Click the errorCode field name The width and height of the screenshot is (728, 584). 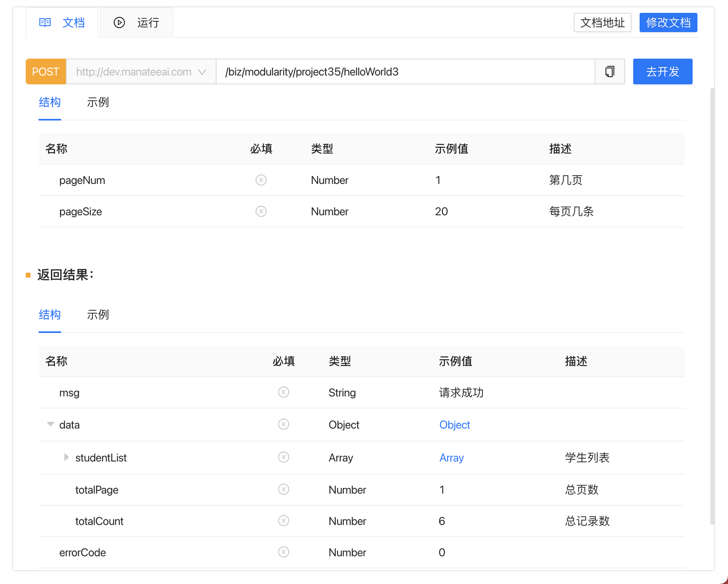point(82,553)
